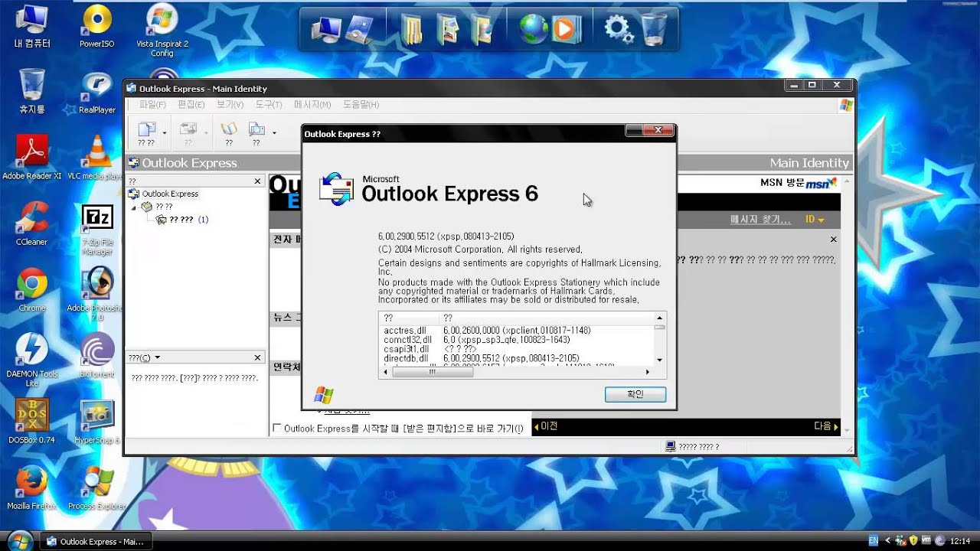
Task: Close the folder list pane
Action: click(258, 181)
